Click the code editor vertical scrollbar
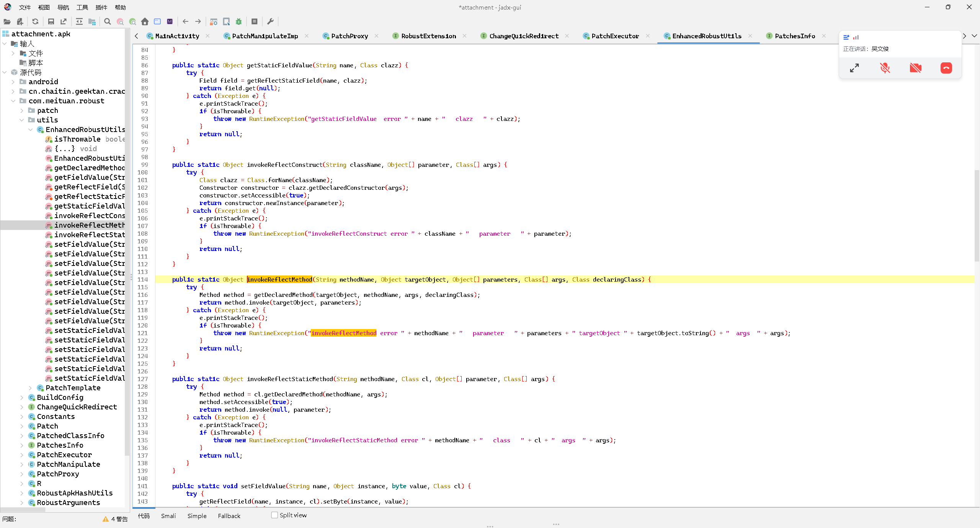This screenshot has height=528, width=980. click(977, 216)
